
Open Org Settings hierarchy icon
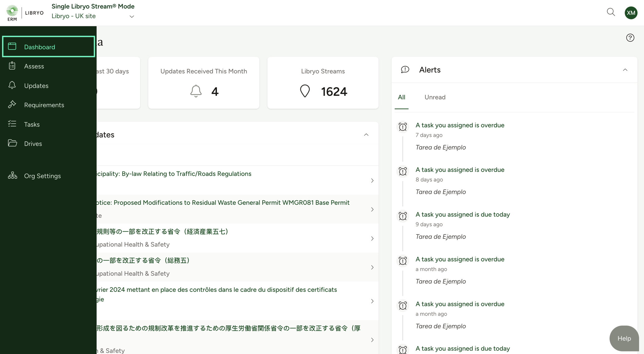coord(12,176)
